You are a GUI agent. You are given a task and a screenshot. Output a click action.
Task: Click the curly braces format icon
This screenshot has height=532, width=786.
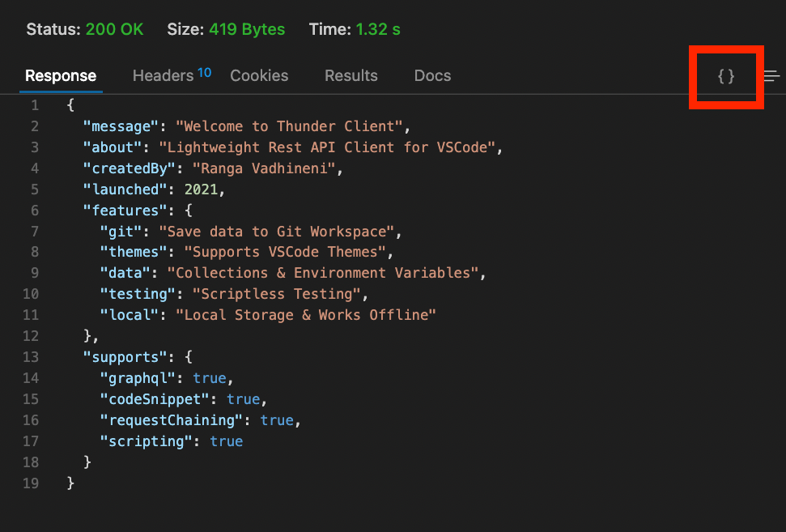[x=726, y=76]
